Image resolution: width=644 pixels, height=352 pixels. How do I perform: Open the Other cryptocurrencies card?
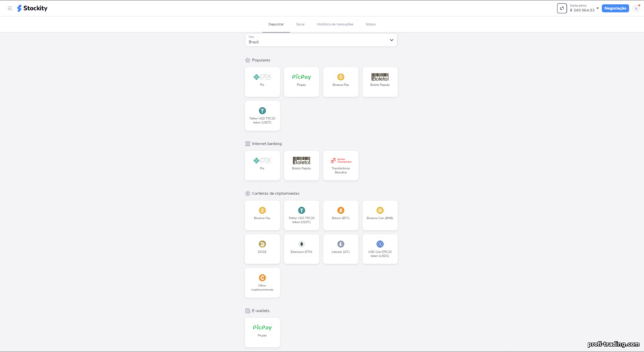point(262,283)
